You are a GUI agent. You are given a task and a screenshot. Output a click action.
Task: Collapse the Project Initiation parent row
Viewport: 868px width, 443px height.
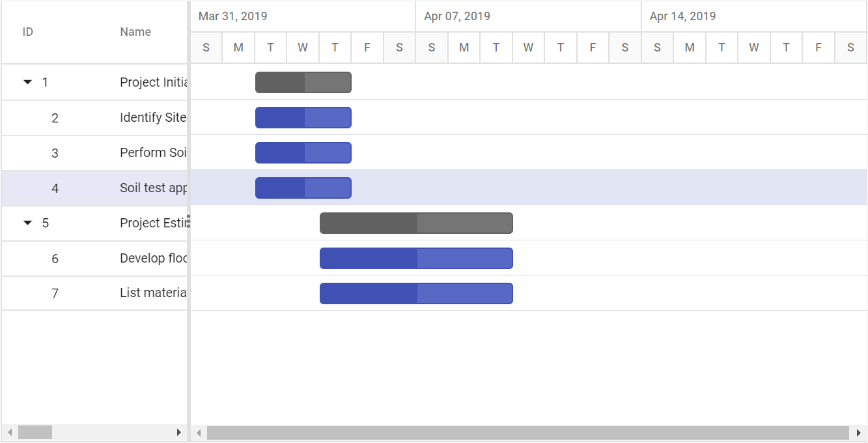(27, 82)
